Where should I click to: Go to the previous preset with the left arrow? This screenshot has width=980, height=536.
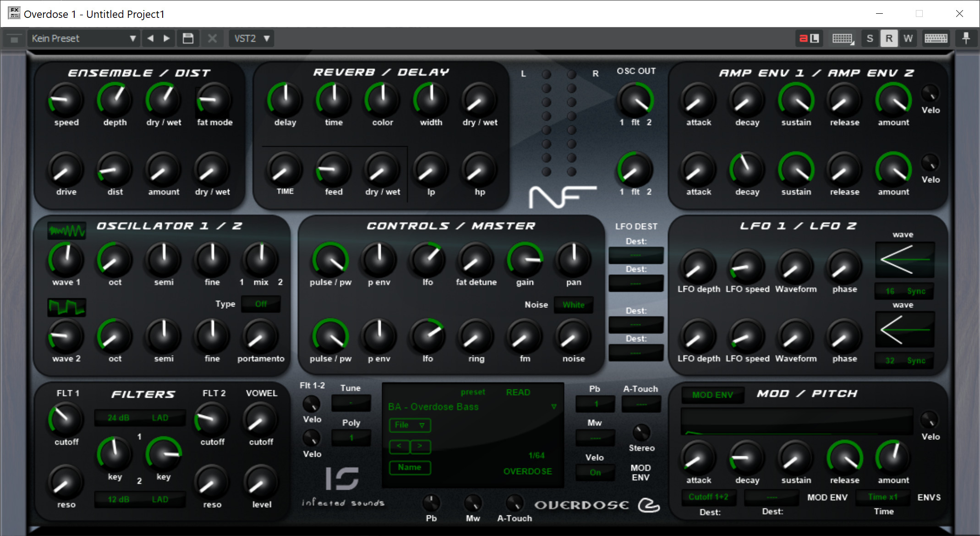pyautogui.click(x=150, y=38)
